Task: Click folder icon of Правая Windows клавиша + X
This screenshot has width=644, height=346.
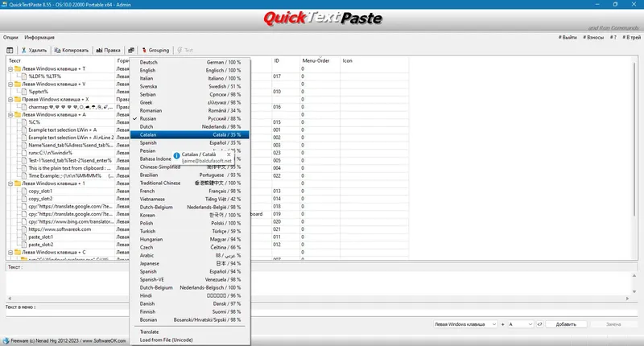Action: [18, 99]
